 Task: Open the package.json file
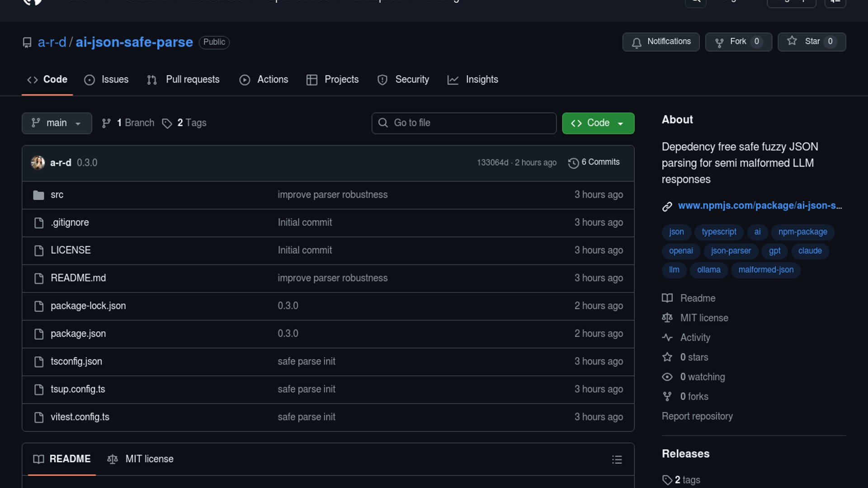click(78, 333)
